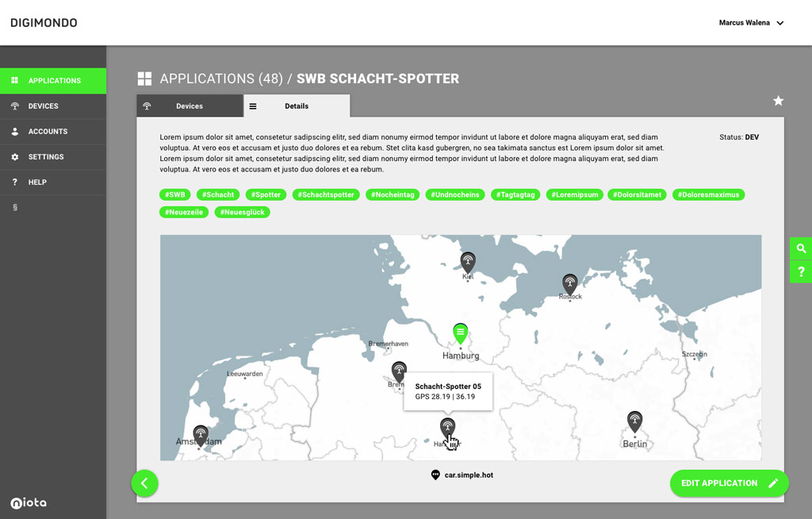
Task: Click the Szczecin map label
Action: coord(695,354)
